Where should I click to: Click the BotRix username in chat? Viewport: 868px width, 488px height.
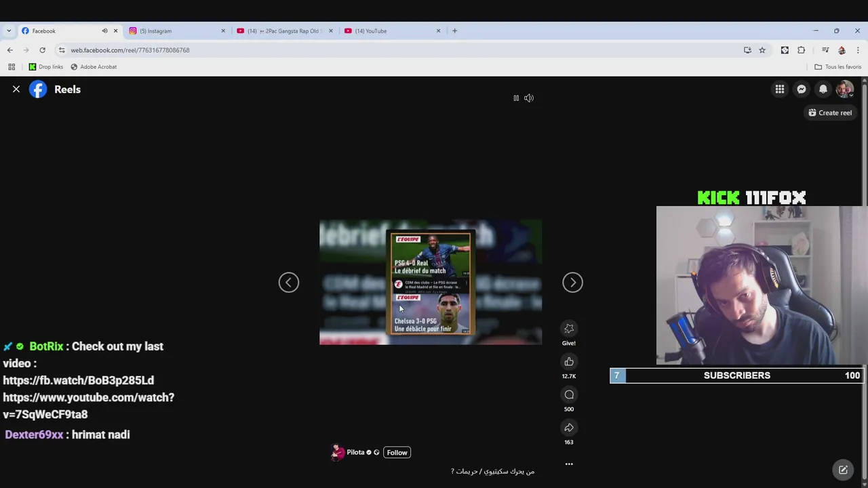(x=46, y=346)
